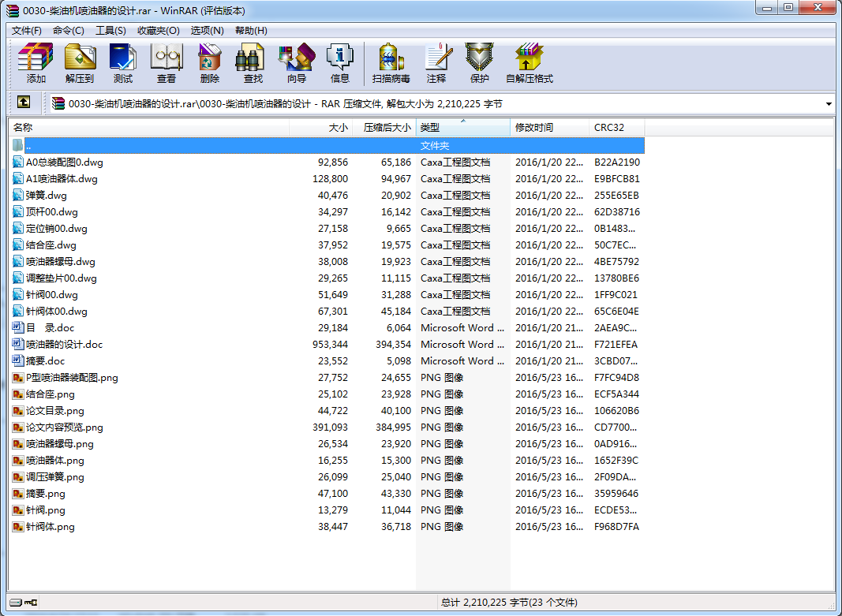Image resolution: width=842 pixels, height=616 pixels.
Task: Click the drive icon in the status bar
Action: (16, 603)
